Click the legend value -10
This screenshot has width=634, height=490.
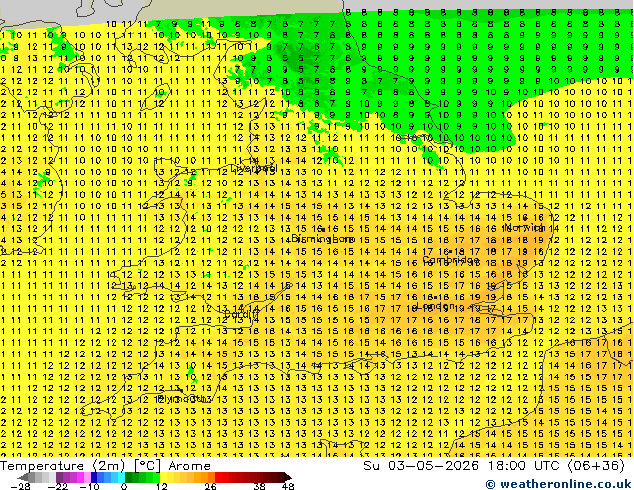click(89, 486)
